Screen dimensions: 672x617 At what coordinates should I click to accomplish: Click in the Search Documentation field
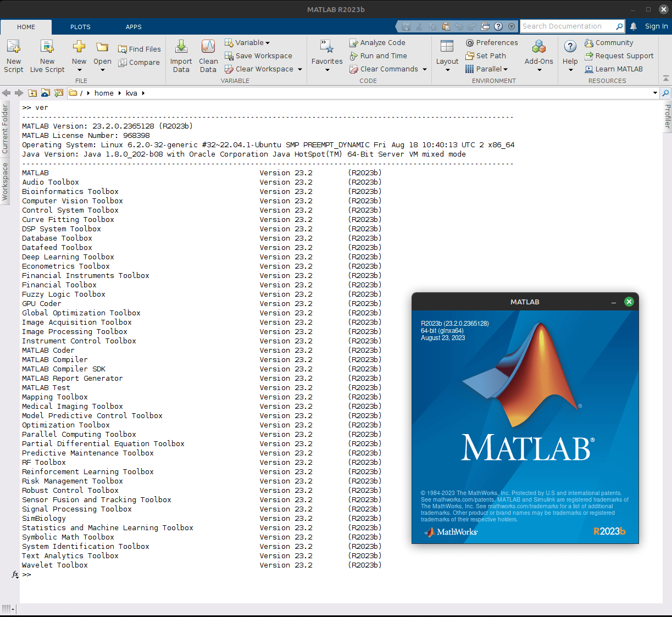pyautogui.click(x=567, y=26)
